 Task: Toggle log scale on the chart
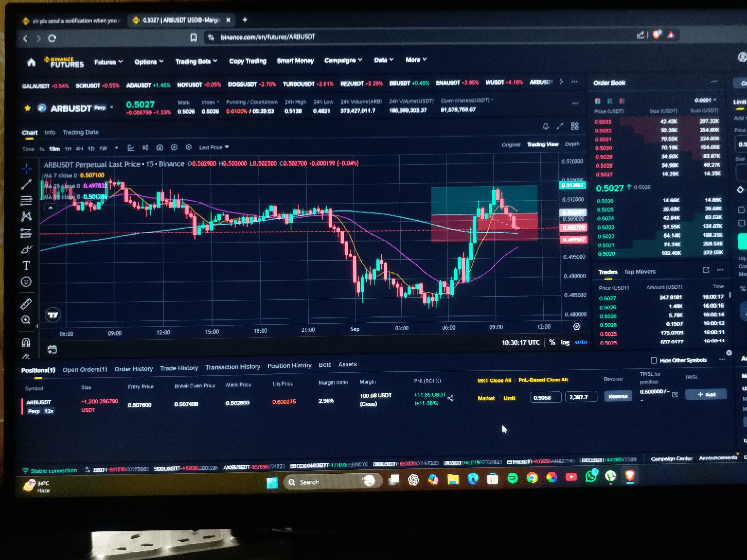point(565,342)
